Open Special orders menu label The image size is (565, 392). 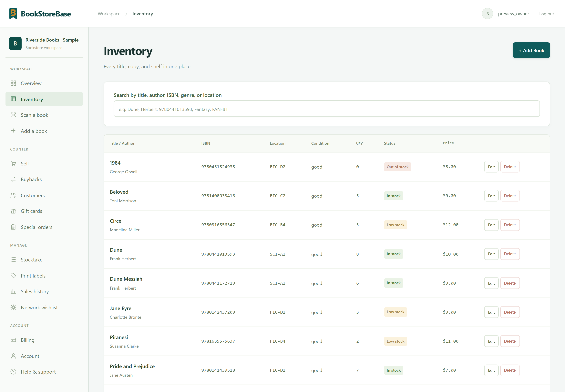click(x=36, y=227)
